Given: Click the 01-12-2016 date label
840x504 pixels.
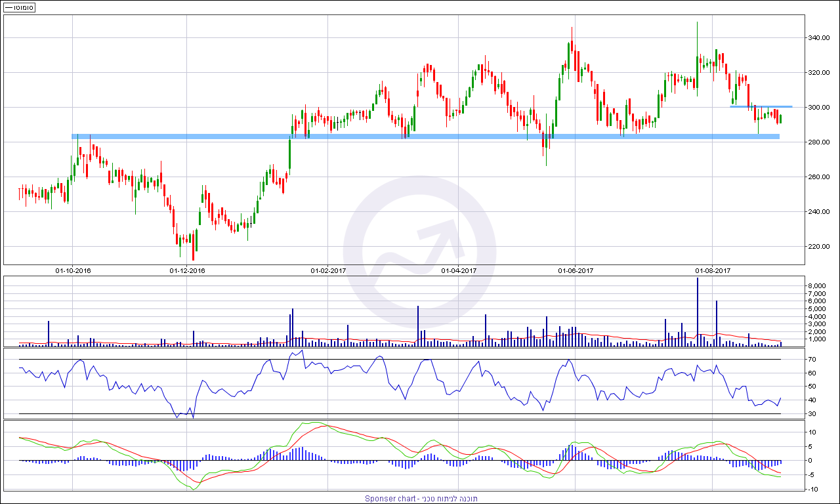Looking at the screenshot, I should click(187, 270).
